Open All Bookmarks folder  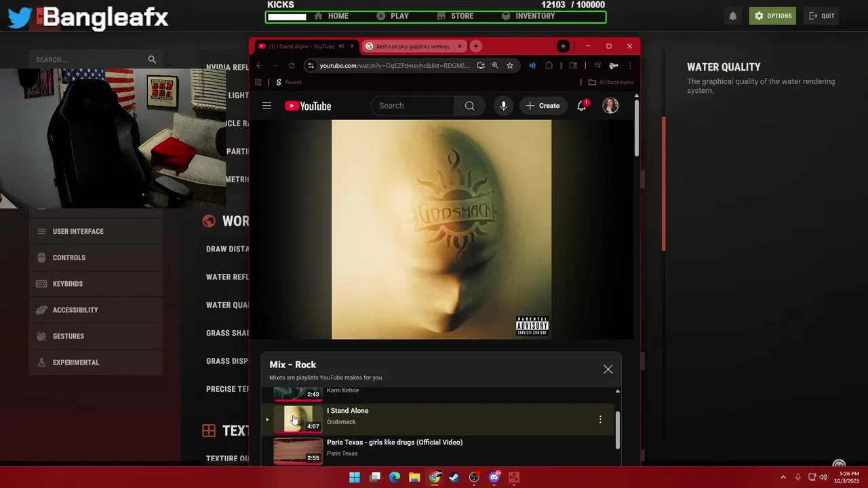pyautogui.click(x=611, y=82)
